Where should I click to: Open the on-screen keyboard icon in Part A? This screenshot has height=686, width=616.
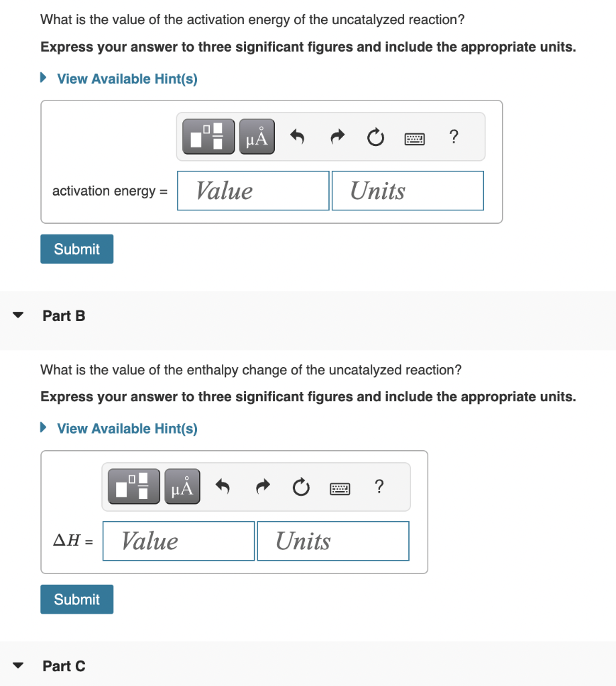(414, 138)
